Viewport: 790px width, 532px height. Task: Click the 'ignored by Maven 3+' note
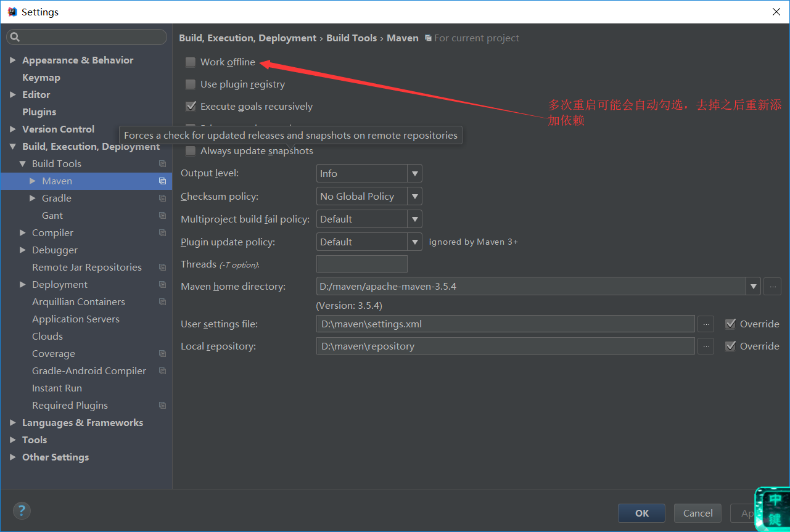[x=474, y=242]
